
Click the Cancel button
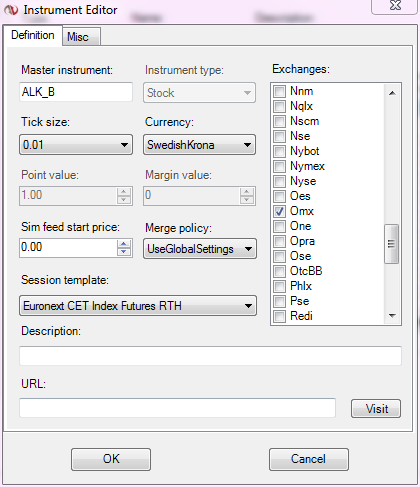[x=309, y=459]
